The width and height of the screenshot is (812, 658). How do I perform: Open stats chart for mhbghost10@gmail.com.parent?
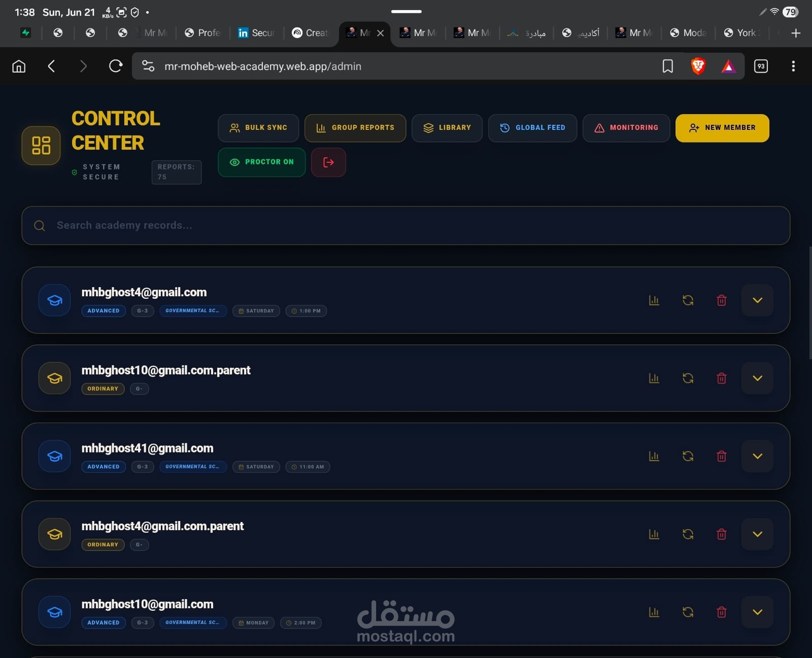pyautogui.click(x=654, y=378)
